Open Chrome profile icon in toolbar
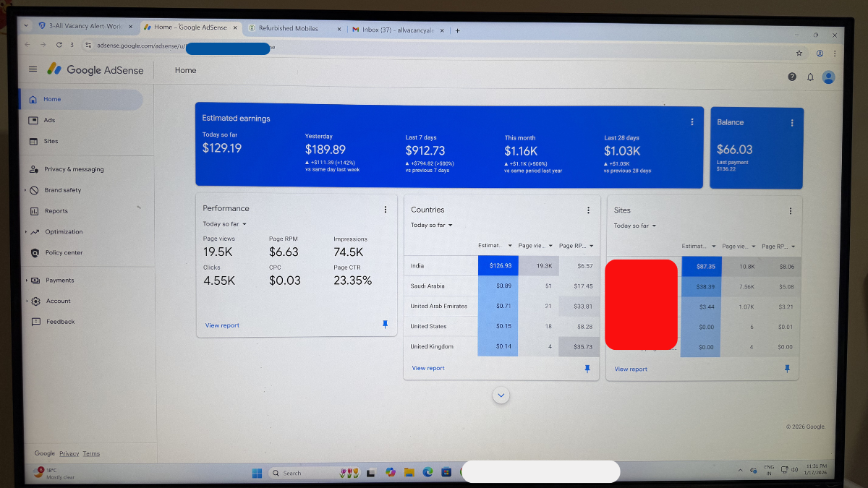The height and width of the screenshot is (488, 868). (x=820, y=53)
